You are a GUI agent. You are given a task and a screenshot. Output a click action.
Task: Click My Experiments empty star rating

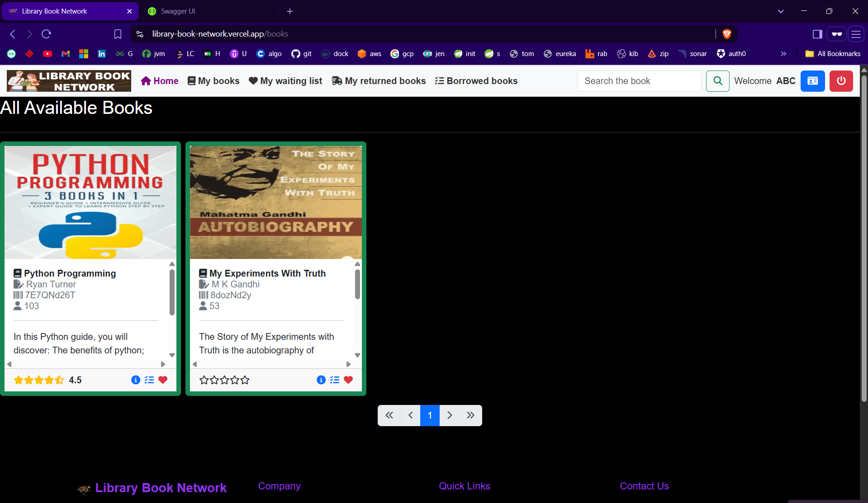point(224,380)
